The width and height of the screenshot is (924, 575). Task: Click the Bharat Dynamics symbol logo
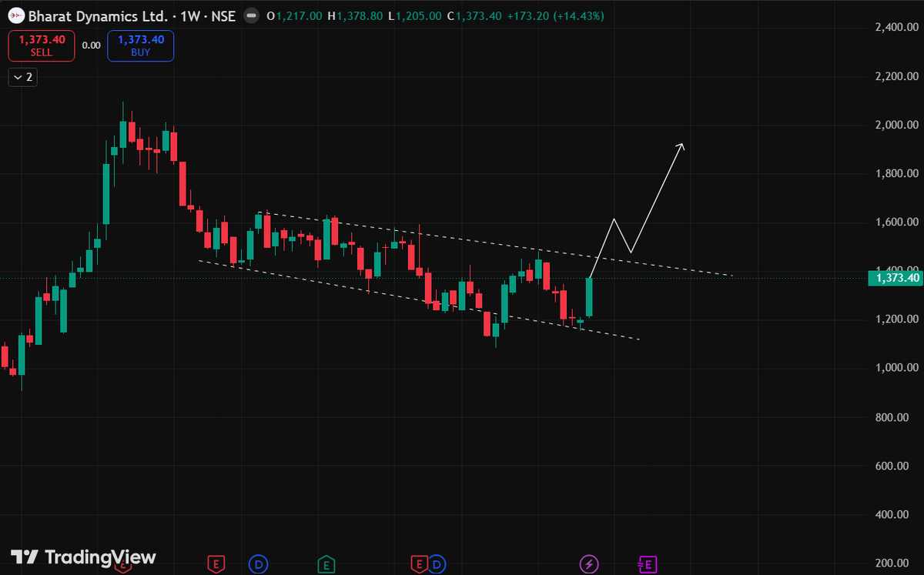click(x=15, y=15)
